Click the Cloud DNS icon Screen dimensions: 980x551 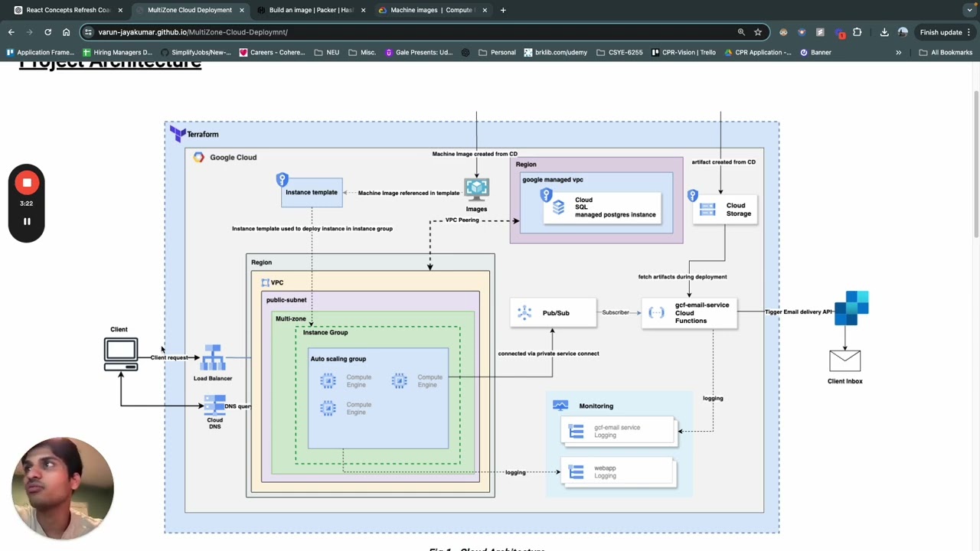pos(214,405)
